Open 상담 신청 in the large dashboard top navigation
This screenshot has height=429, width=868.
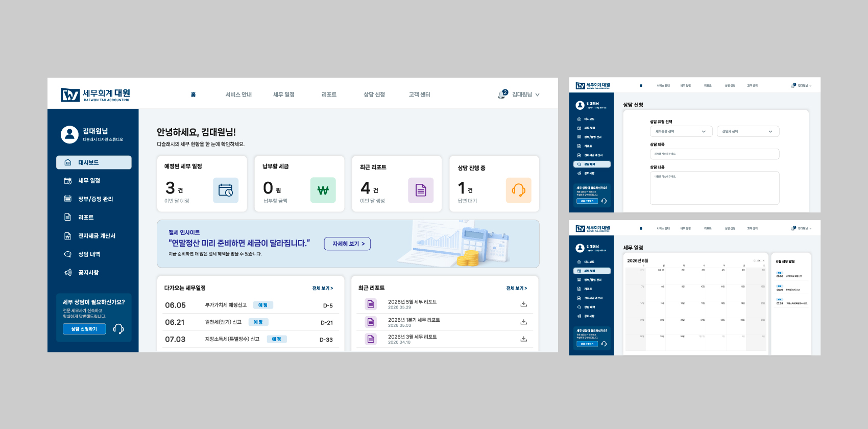tap(374, 94)
